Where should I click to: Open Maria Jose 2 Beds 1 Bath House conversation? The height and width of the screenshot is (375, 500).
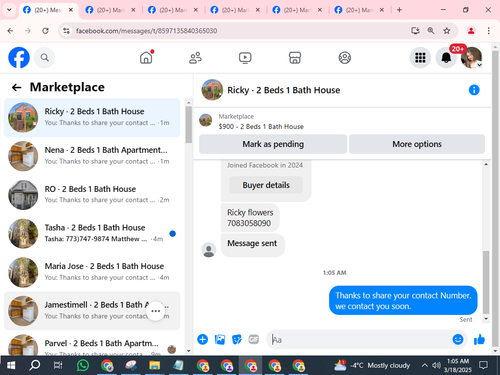tap(92, 272)
